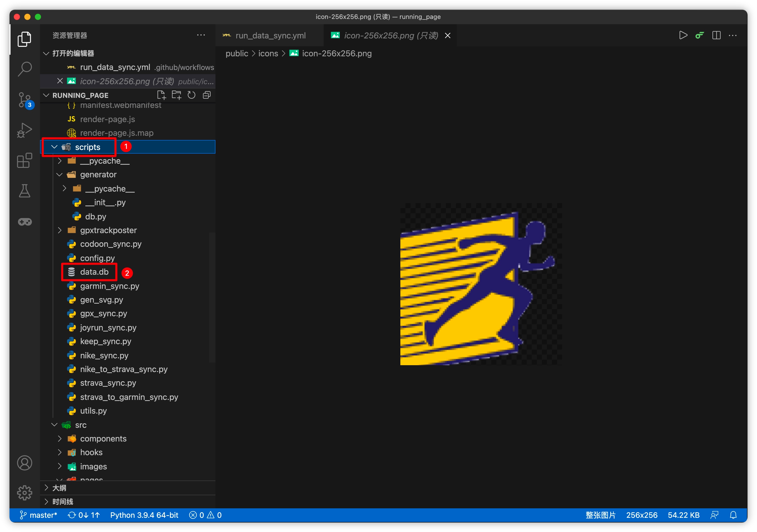The width and height of the screenshot is (757, 532).
Task: Open Manage gear settings menu
Action: [x=25, y=493]
